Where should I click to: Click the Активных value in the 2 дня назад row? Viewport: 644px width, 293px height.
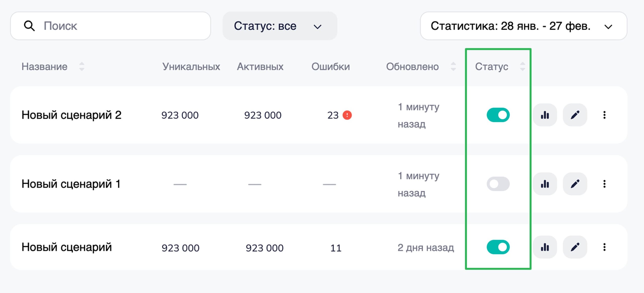click(264, 248)
